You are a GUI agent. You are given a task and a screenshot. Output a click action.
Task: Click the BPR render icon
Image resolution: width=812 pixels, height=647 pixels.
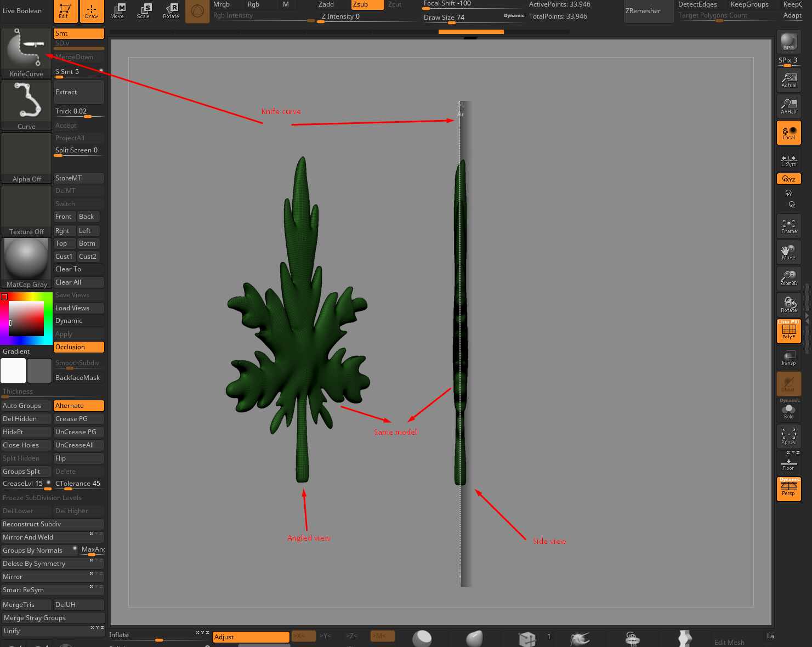click(788, 42)
